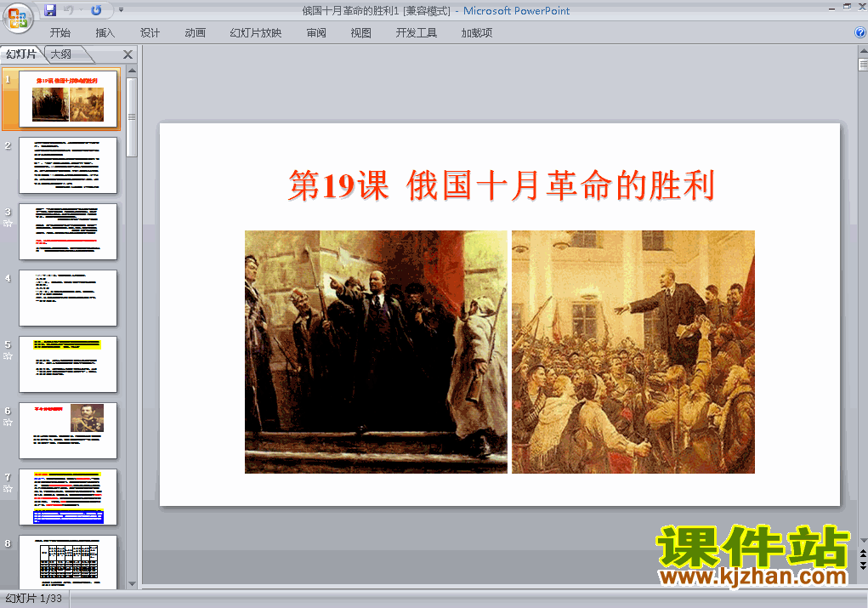Click animation star icon beside slide 6
The image size is (868, 608).
pos(8,423)
